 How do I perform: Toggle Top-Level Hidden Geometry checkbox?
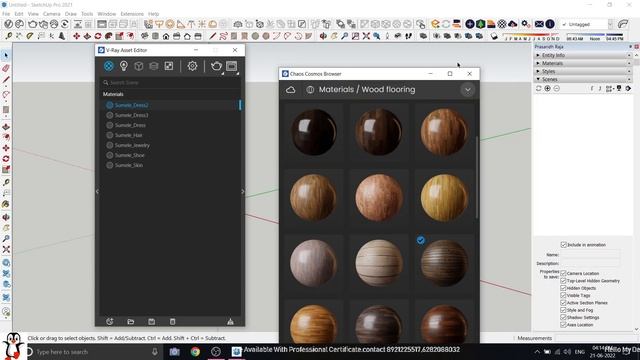click(x=563, y=280)
